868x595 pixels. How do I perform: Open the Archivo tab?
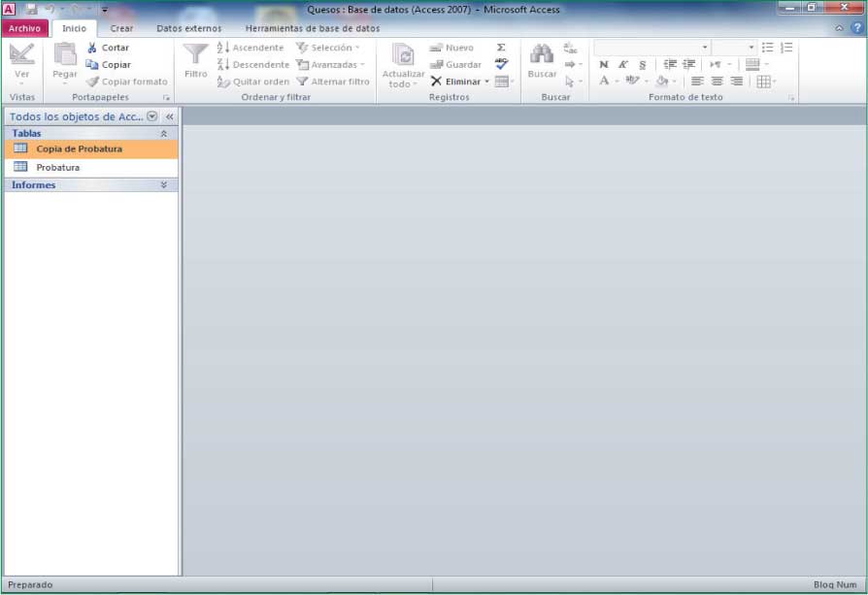coord(24,29)
